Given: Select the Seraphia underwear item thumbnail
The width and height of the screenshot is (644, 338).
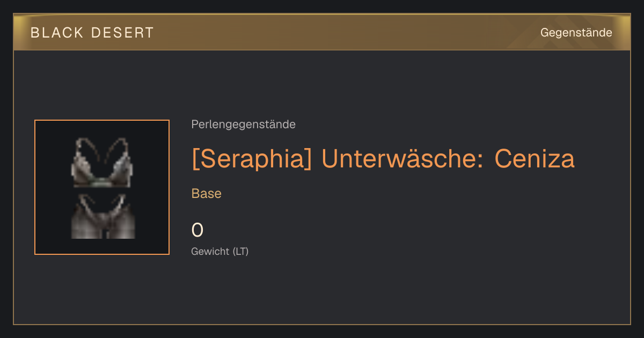Looking at the screenshot, I should [102, 187].
